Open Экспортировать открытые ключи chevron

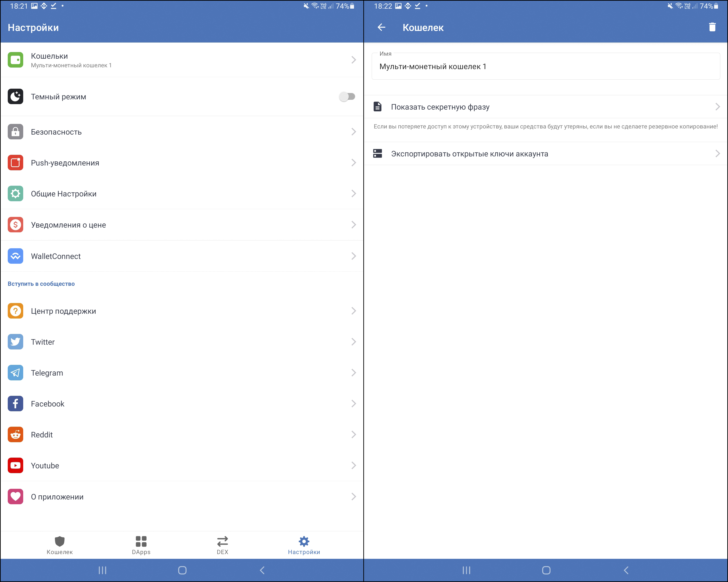(718, 153)
